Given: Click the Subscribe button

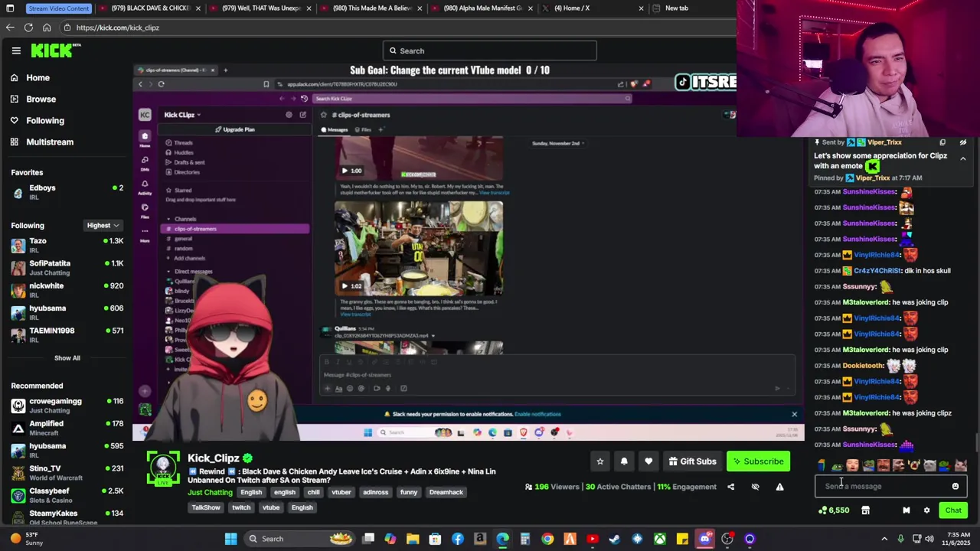Looking at the screenshot, I should point(758,461).
